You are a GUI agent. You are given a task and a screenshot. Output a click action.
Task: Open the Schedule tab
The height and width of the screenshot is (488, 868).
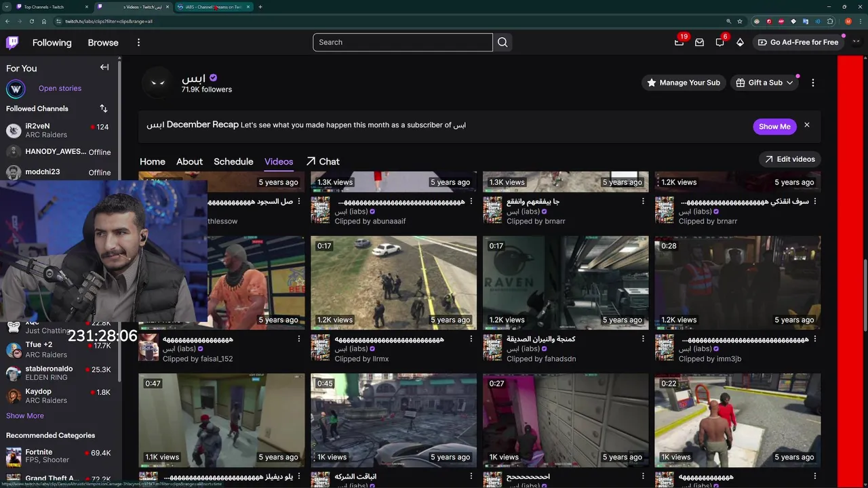(x=233, y=161)
